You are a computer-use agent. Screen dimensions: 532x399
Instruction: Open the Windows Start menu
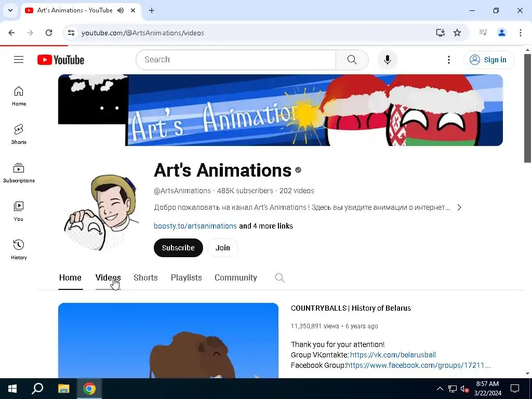(x=12, y=389)
